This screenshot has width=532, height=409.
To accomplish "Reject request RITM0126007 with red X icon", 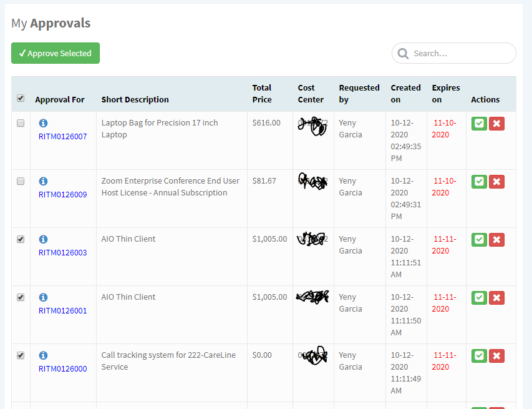I will click(496, 124).
